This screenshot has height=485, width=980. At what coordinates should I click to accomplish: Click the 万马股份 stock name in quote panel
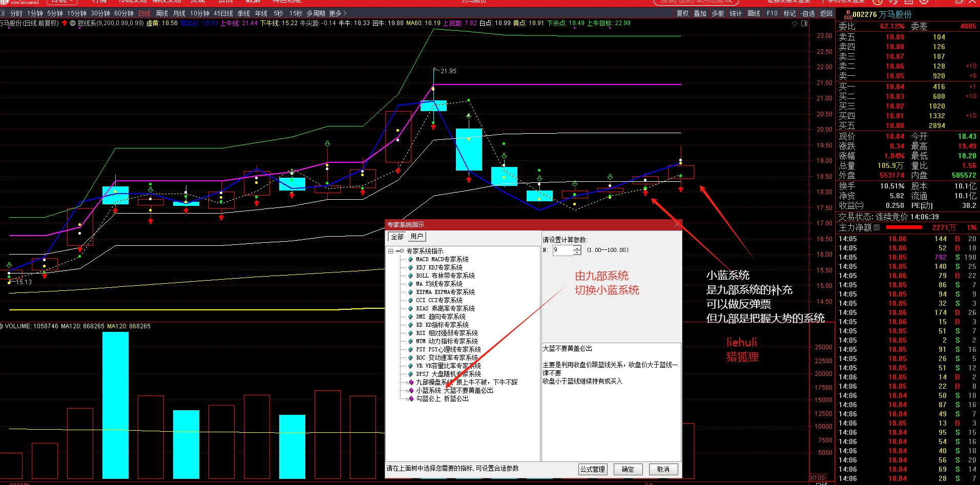(x=895, y=14)
